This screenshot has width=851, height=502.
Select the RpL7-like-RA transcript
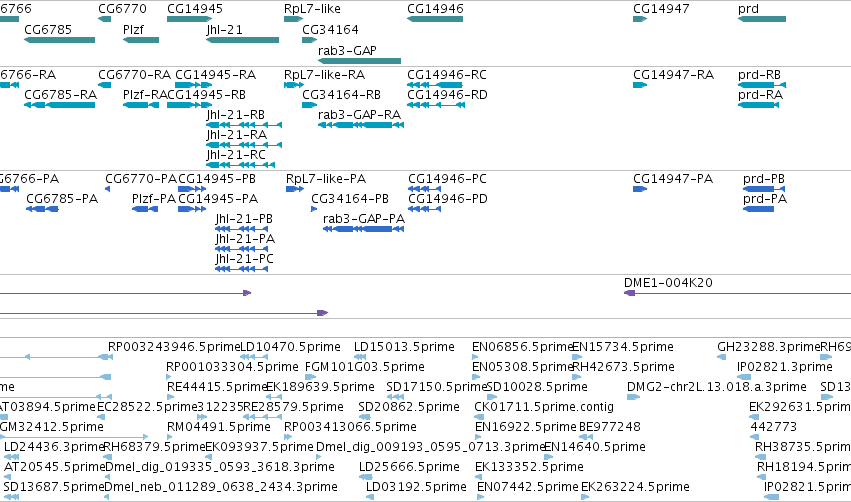pos(294,85)
